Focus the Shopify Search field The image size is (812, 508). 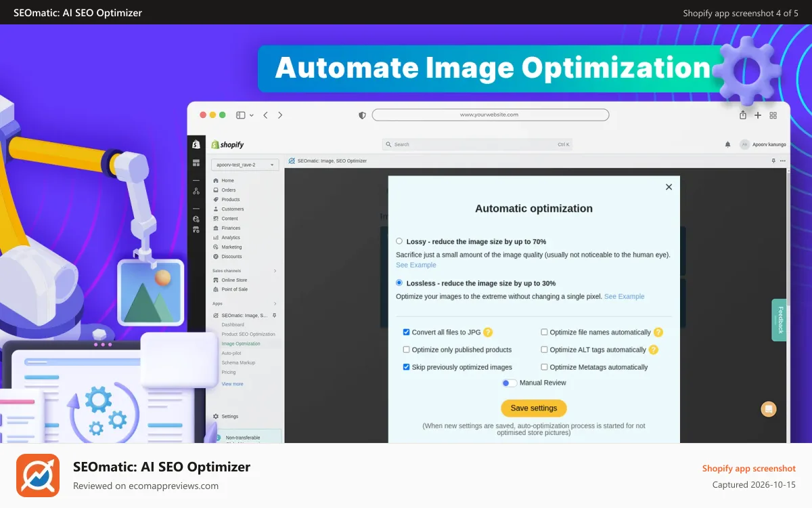click(477, 144)
